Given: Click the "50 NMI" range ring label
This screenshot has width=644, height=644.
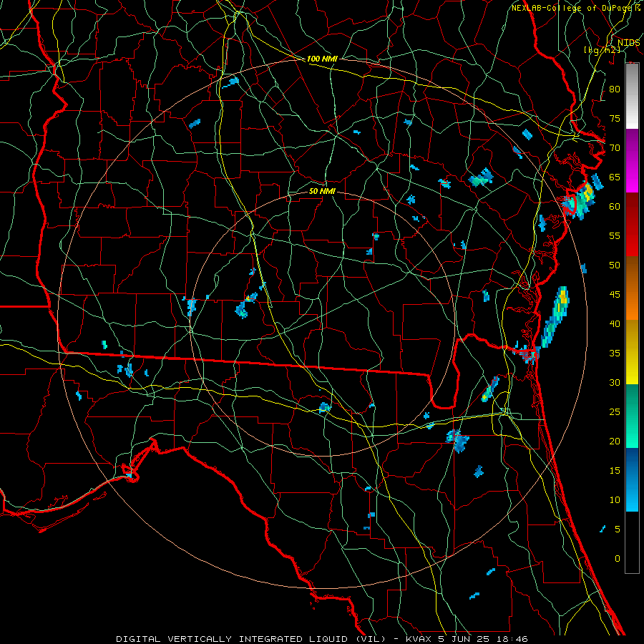Looking at the screenshot, I should tap(322, 191).
